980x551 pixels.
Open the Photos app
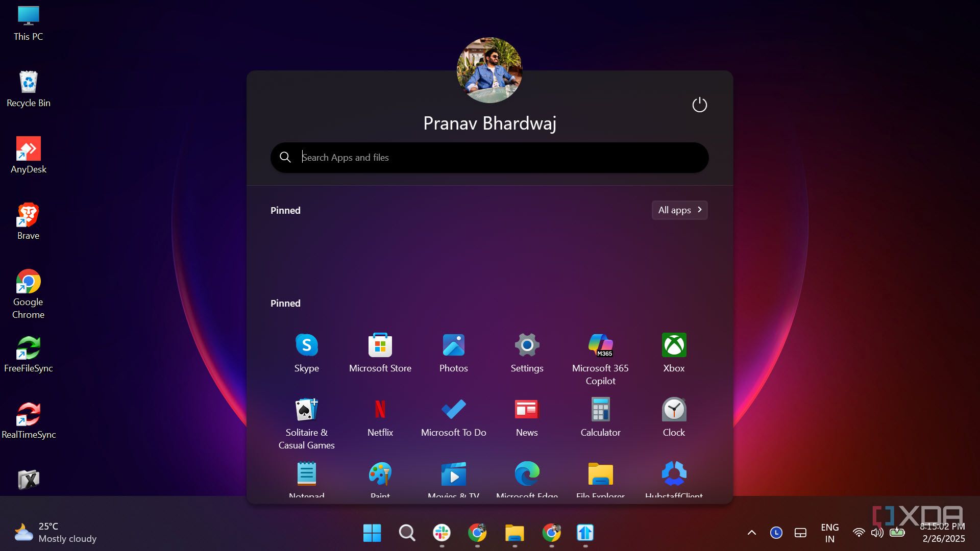[453, 352]
